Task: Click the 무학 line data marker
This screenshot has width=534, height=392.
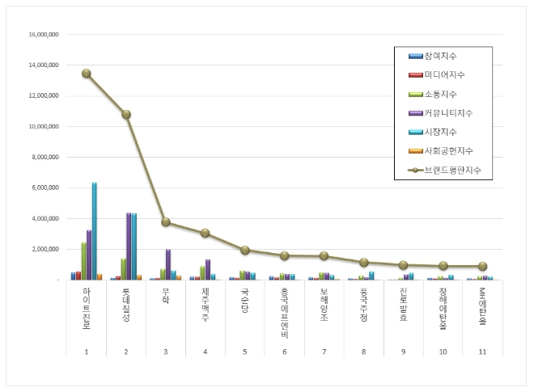Action: [x=166, y=222]
